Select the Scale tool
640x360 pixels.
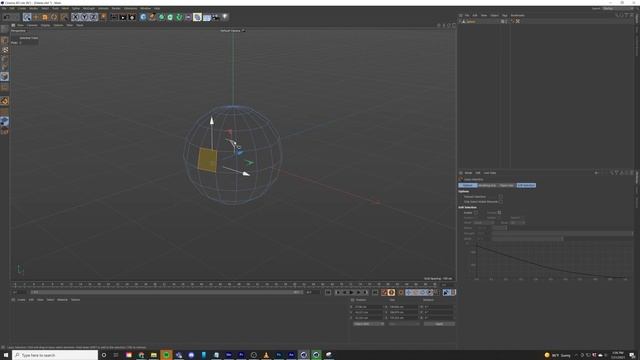coord(45,17)
